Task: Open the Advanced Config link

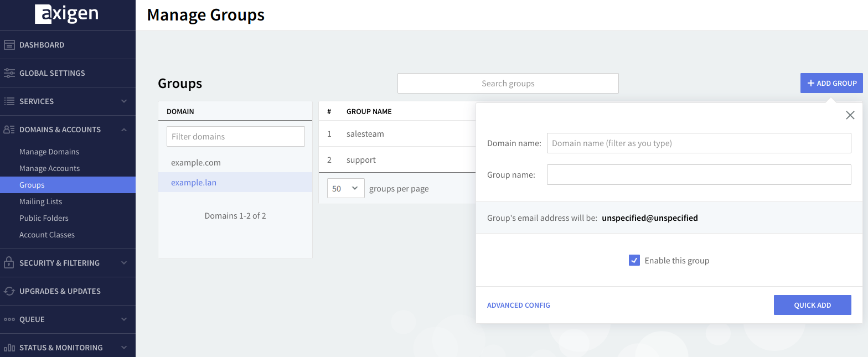Action: (518, 305)
